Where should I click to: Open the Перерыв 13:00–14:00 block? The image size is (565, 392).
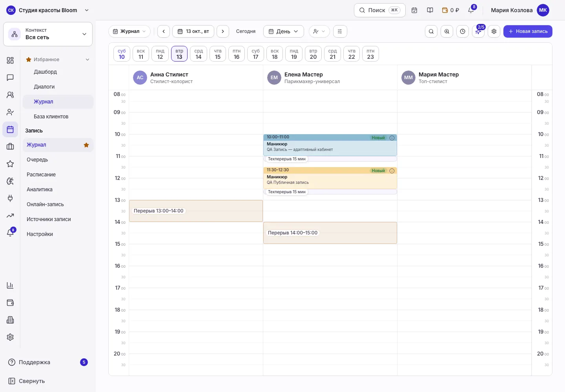coord(196,211)
